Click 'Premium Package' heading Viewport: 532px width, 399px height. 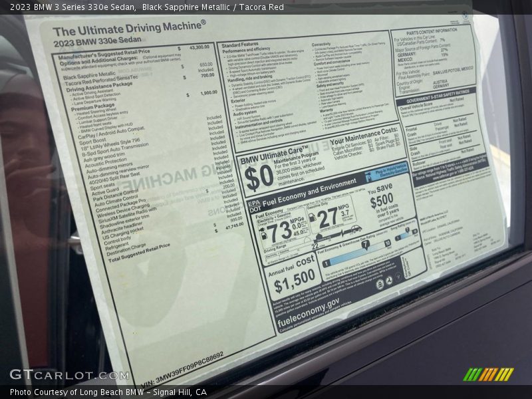point(92,108)
